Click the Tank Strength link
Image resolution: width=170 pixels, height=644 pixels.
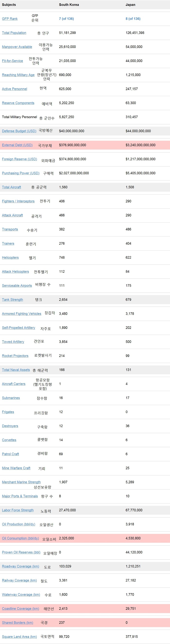coord(13,300)
